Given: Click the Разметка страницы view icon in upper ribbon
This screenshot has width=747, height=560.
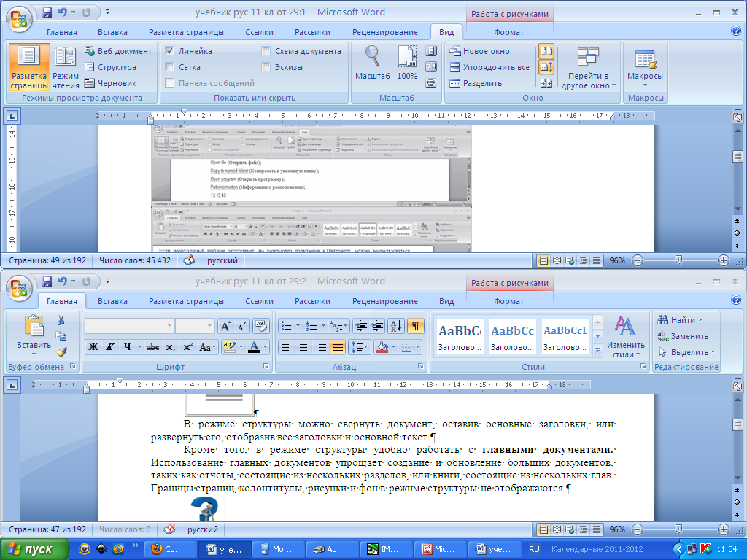Looking at the screenshot, I should pyautogui.click(x=29, y=67).
